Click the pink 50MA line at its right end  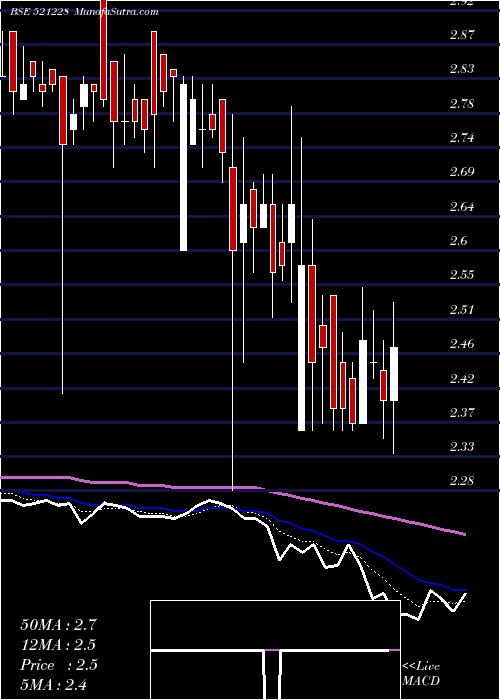[x=463, y=533]
